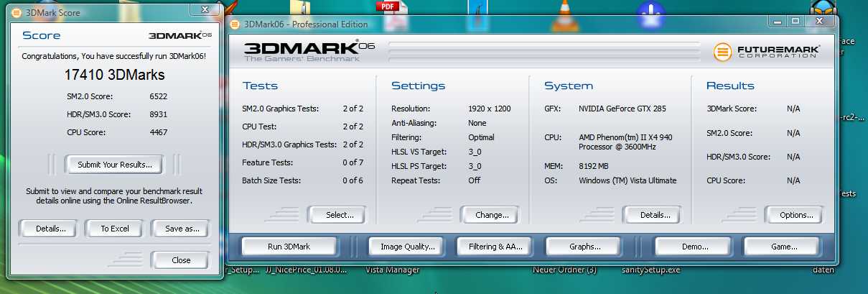This screenshot has width=868, height=294.
Task: Click Batch Size Tests count 0 of 6
Action: coord(353,180)
